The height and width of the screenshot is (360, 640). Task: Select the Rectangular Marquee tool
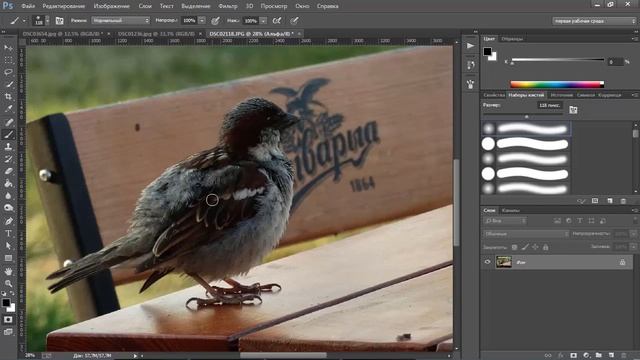pos(8,60)
